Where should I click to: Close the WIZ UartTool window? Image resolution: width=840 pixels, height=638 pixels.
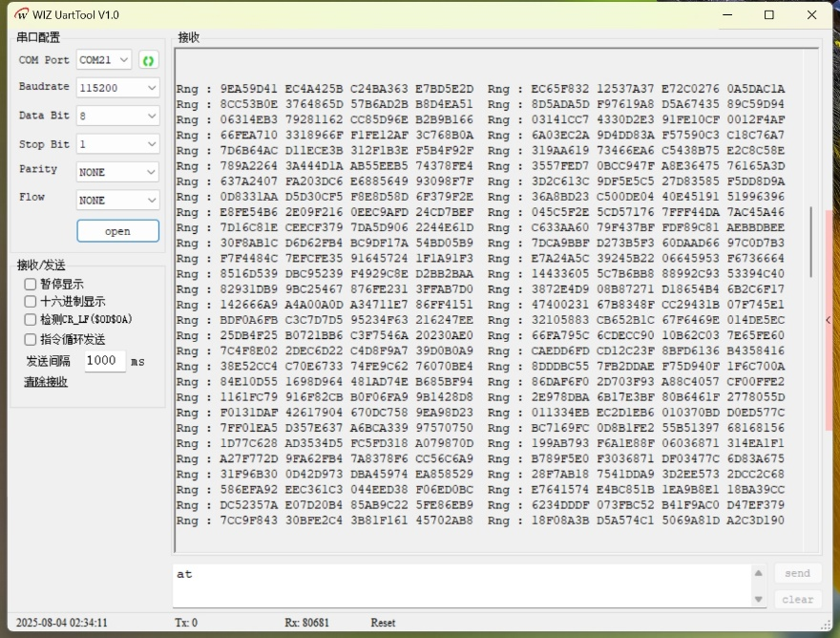tap(812, 14)
